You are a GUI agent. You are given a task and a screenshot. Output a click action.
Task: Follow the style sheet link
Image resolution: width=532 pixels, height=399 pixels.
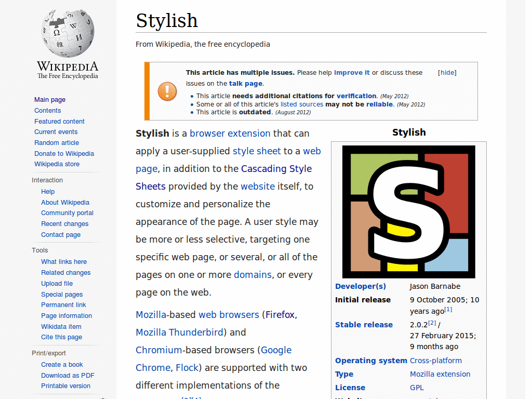[257, 151]
